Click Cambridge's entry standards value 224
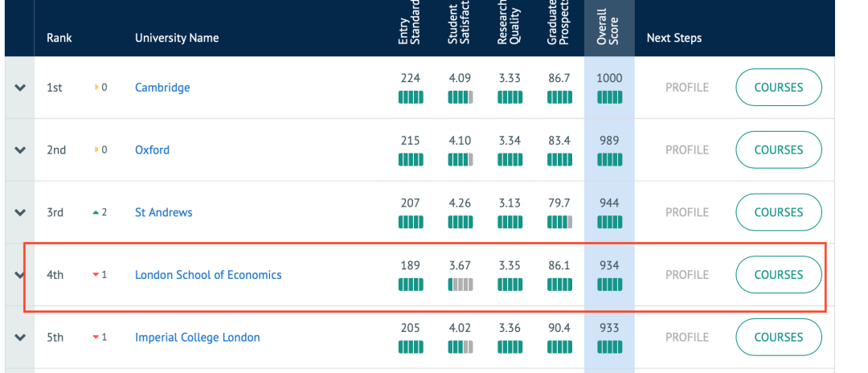 (x=410, y=79)
